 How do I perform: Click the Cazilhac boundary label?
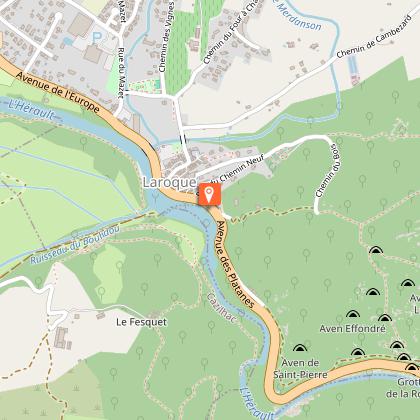(222, 308)
